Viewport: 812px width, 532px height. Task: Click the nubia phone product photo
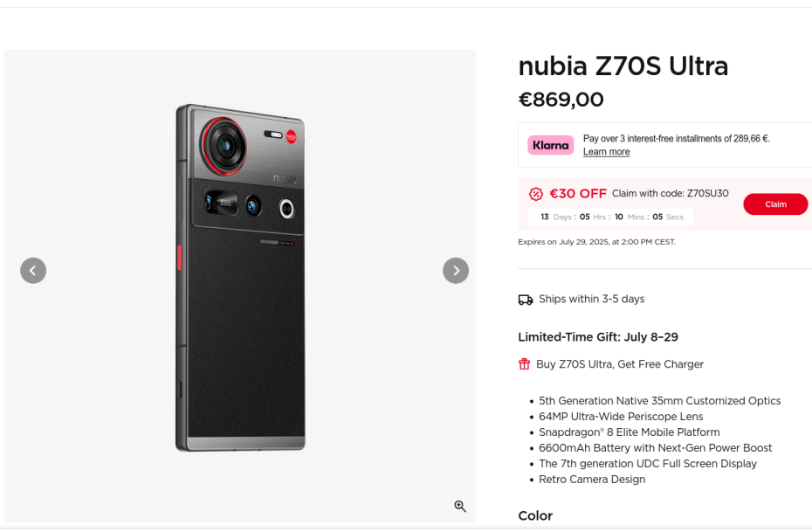coord(240,278)
